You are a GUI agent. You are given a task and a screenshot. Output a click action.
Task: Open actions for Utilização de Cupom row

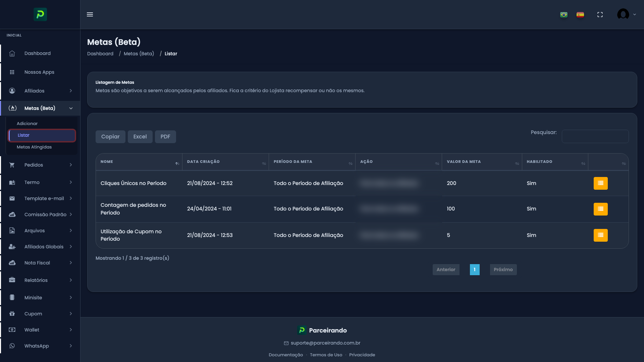[x=600, y=235]
